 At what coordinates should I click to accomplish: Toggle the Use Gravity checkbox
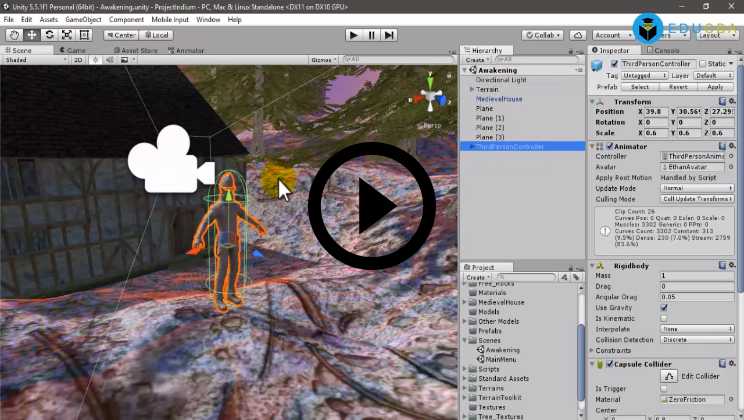(x=664, y=308)
